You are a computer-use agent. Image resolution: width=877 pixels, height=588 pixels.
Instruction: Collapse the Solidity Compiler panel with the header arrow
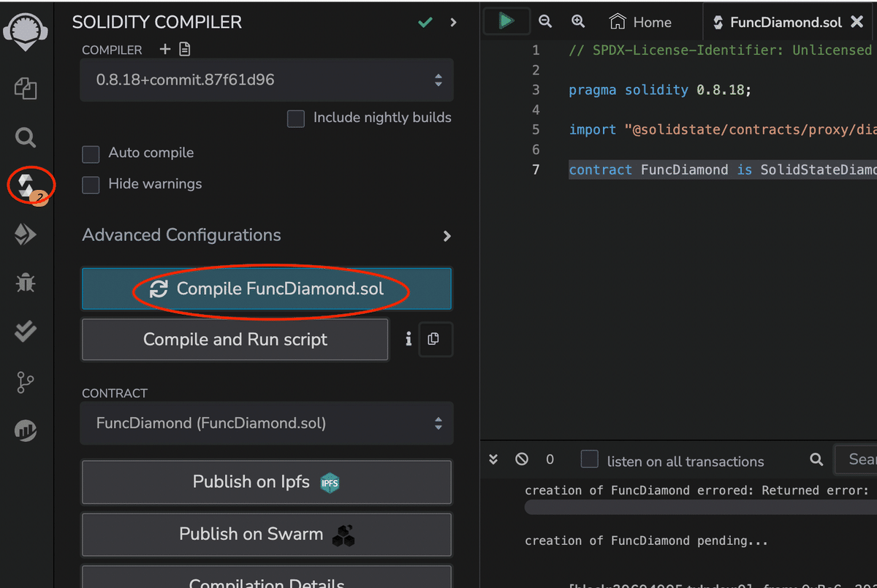coord(454,23)
